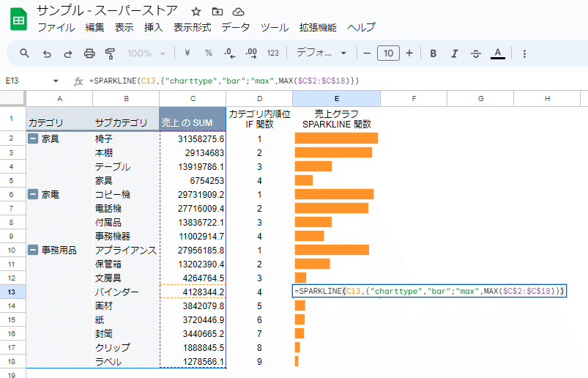This screenshot has width=588, height=378.
Task: Open the 挿入 menu
Action: pyautogui.click(x=153, y=27)
